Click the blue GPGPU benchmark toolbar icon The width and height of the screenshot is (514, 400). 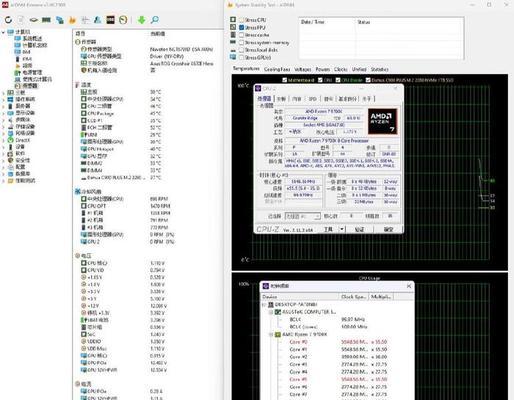[60, 20]
